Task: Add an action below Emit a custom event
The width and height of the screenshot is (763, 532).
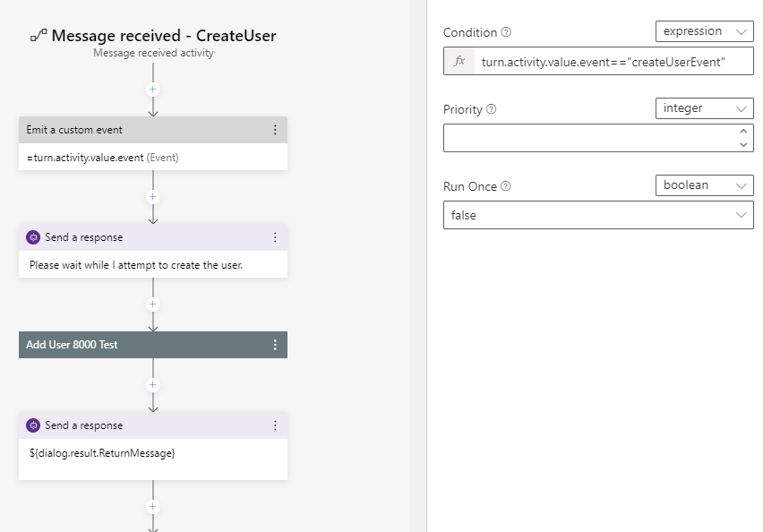Action: (153, 197)
